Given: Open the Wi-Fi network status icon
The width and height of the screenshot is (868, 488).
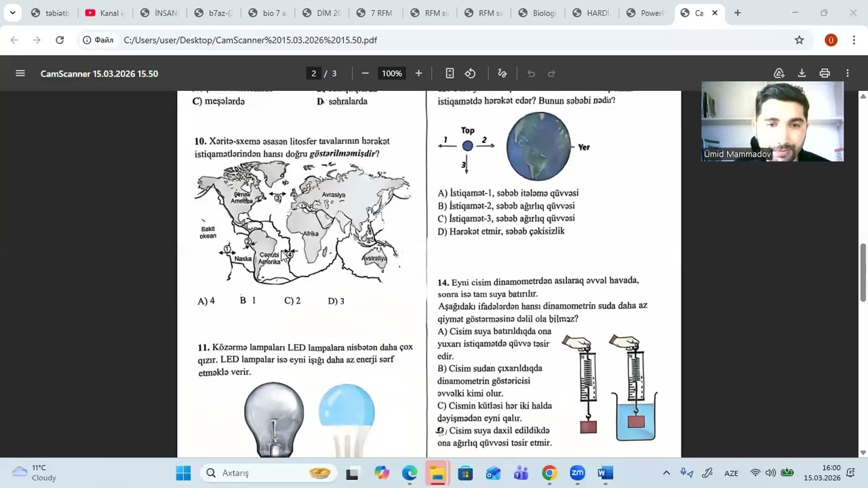Looking at the screenshot, I should 755,473.
